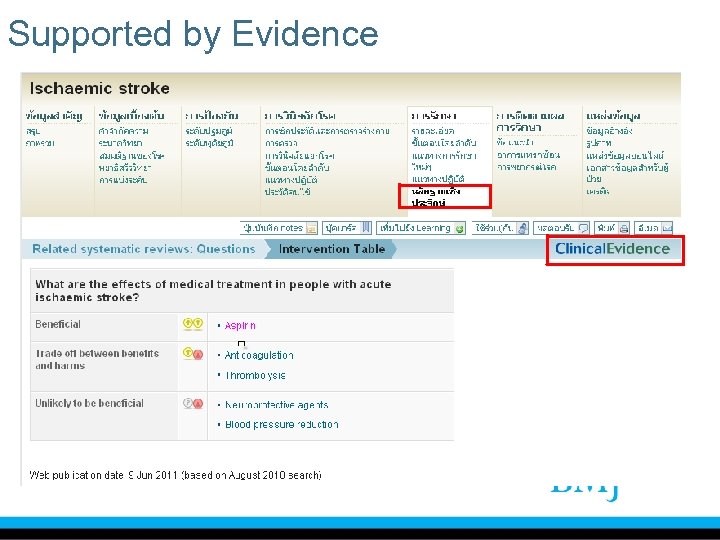Click the แหล่งข้อมูล resources column heading
The width and height of the screenshot is (720, 540).
613,116
